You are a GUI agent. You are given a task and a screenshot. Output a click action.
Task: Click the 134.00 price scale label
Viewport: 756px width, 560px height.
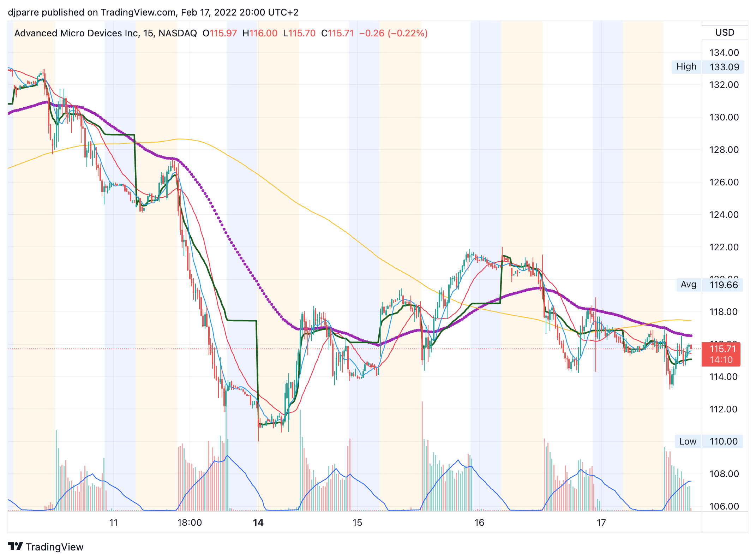point(724,53)
